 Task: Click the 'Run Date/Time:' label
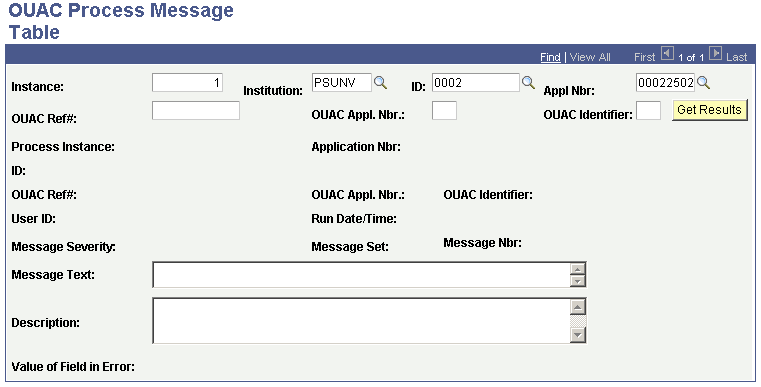pyautogui.click(x=354, y=219)
